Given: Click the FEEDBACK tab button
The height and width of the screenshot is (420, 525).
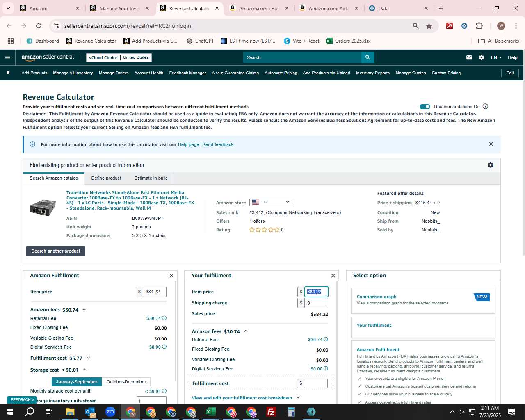Looking at the screenshot, I should point(22,400).
